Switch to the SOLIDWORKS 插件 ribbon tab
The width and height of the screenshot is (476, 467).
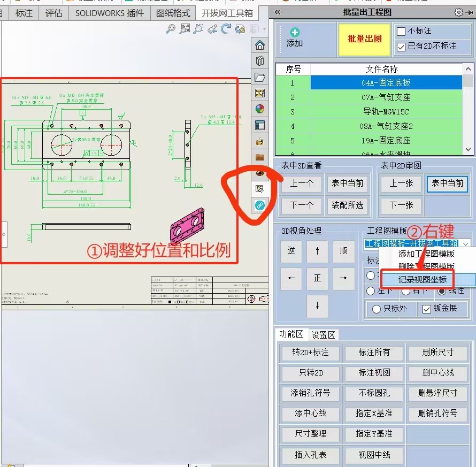coord(110,13)
